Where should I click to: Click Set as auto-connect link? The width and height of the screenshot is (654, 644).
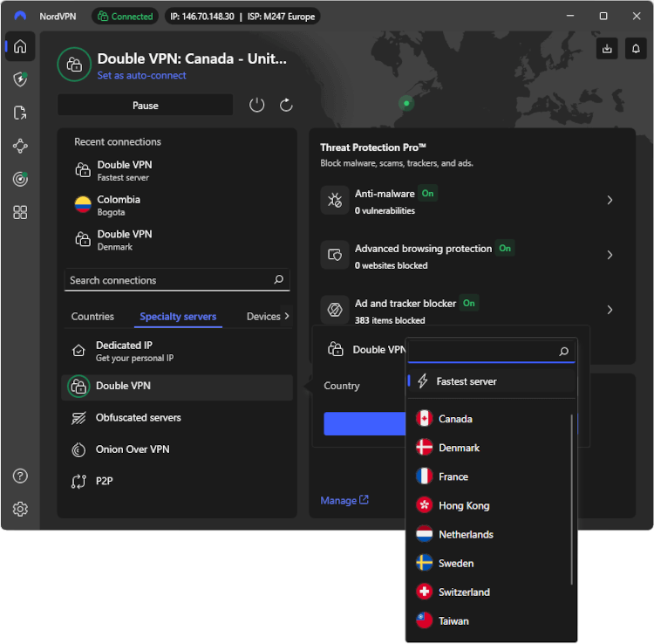click(x=141, y=75)
